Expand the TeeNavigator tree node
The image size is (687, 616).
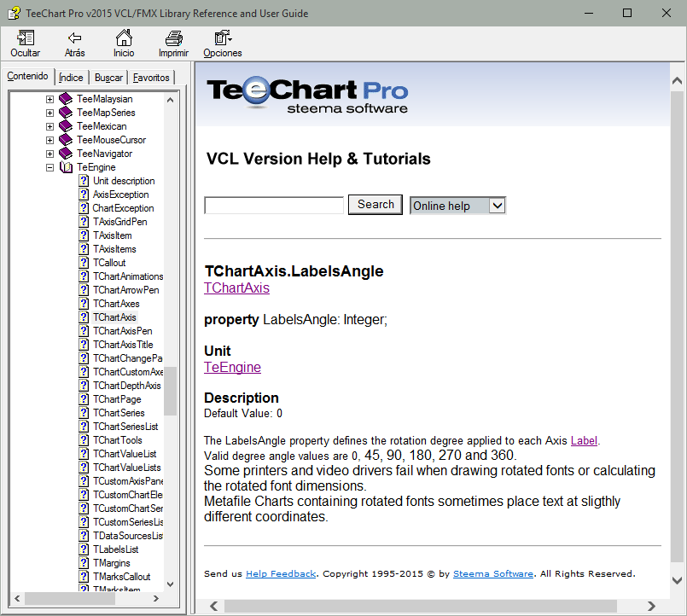pos(50,154)
